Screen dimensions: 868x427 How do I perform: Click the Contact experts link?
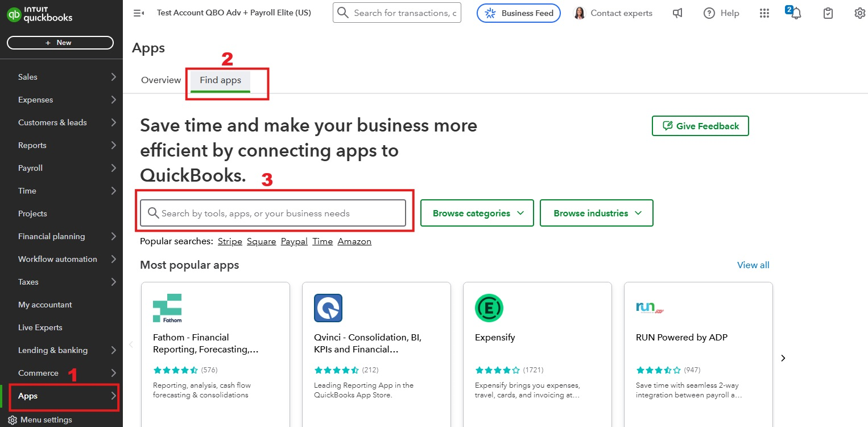tap(622, 13)
